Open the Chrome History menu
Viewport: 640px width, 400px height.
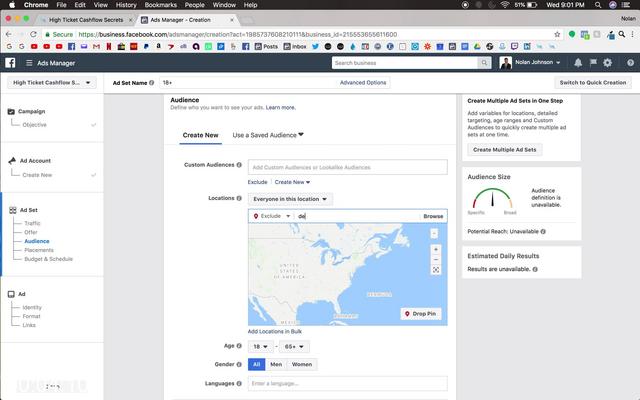click(x=126, y=5)
